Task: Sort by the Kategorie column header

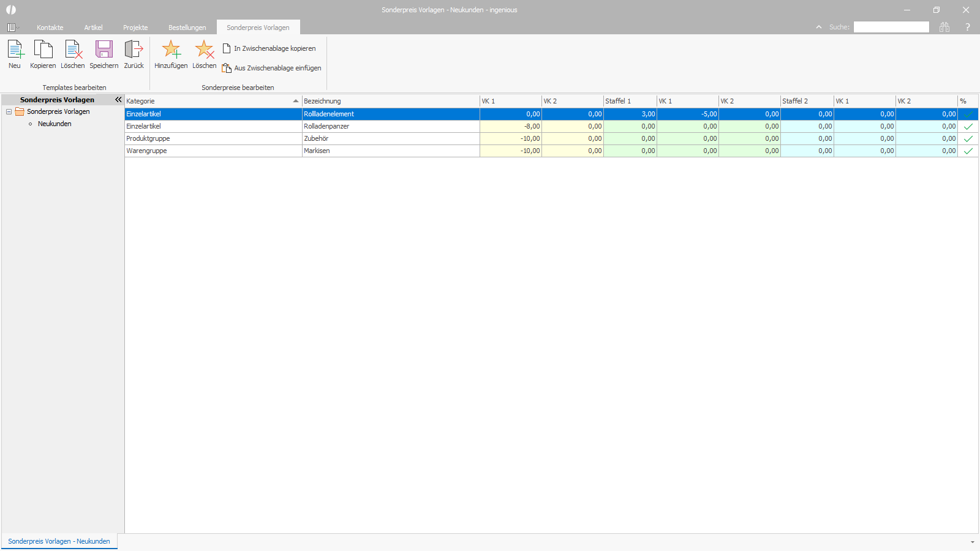Action: pyautogui.click(x=213, y=101)
